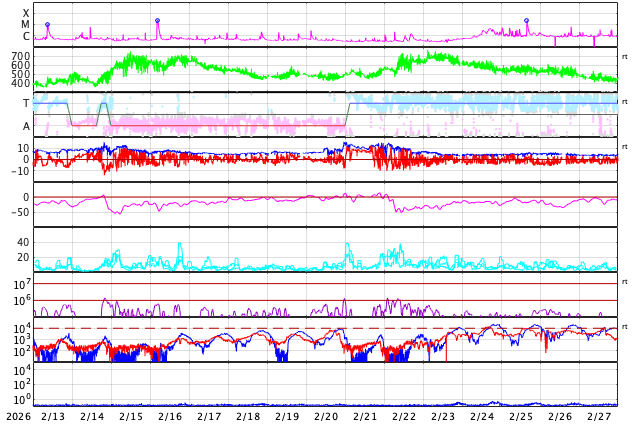Click the 2/13 date label

click(53, 416)
